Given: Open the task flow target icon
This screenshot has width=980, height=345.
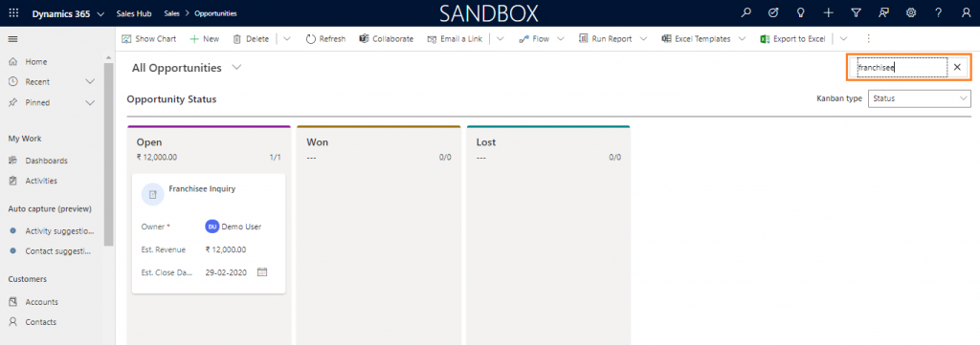Looking at the screenshot, I should [773, 13].
